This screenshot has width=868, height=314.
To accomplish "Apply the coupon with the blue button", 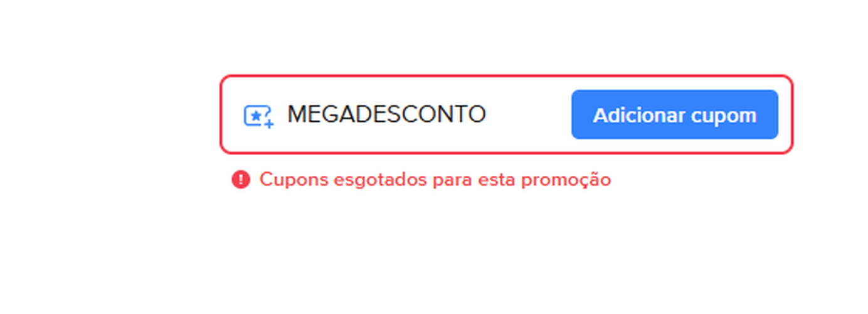I will pos(674,114).
